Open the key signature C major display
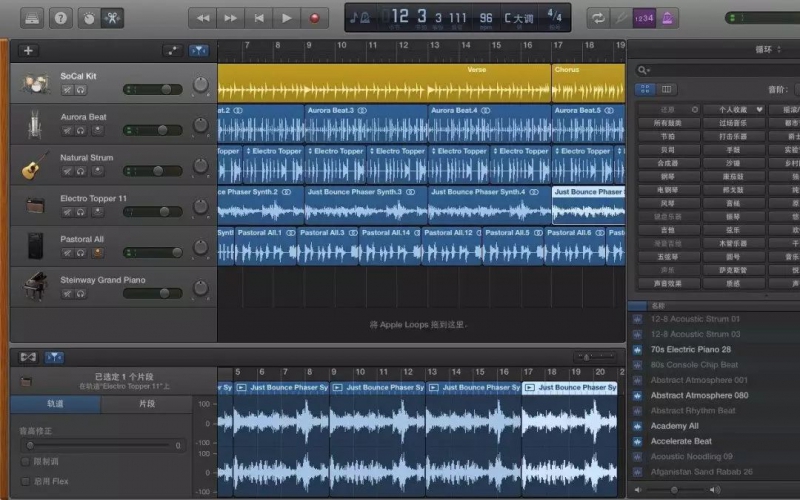This screenshot has width=800, height=500. [x=518, y=18]
